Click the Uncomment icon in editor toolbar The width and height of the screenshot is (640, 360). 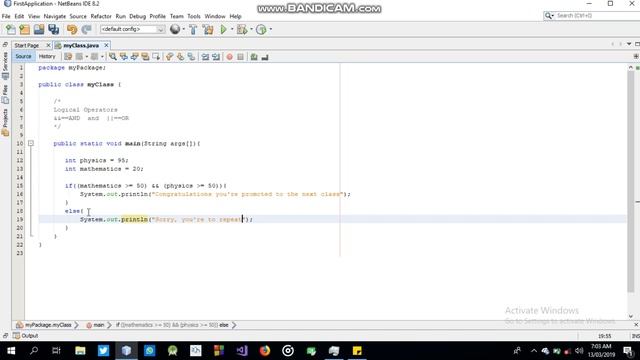click(265, 57)
